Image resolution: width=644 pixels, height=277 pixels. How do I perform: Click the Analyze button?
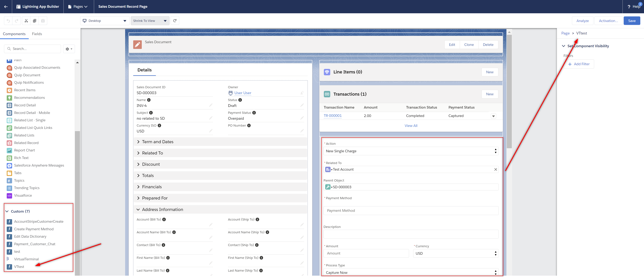pos(582,21)
